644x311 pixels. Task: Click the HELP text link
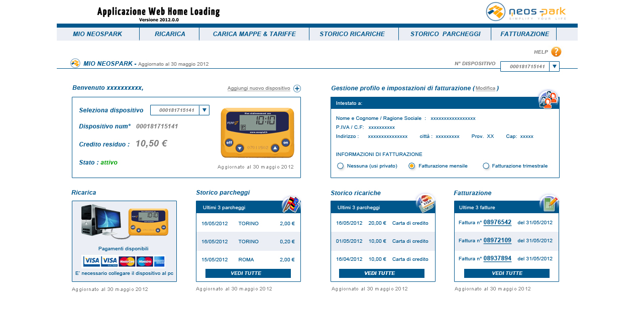(541, 52)
